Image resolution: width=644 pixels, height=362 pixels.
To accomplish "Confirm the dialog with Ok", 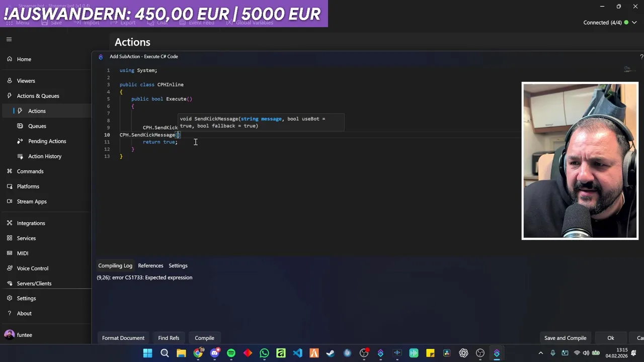I will pos(610,338).
